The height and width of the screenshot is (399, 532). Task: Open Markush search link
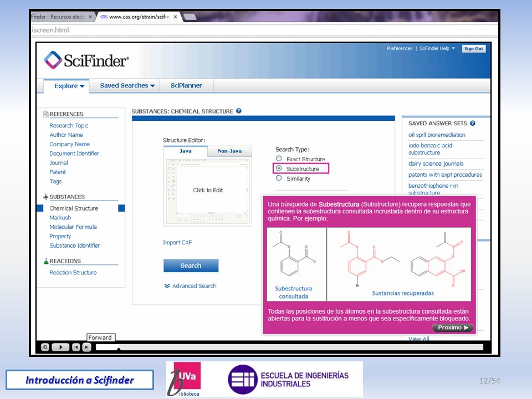60,217
